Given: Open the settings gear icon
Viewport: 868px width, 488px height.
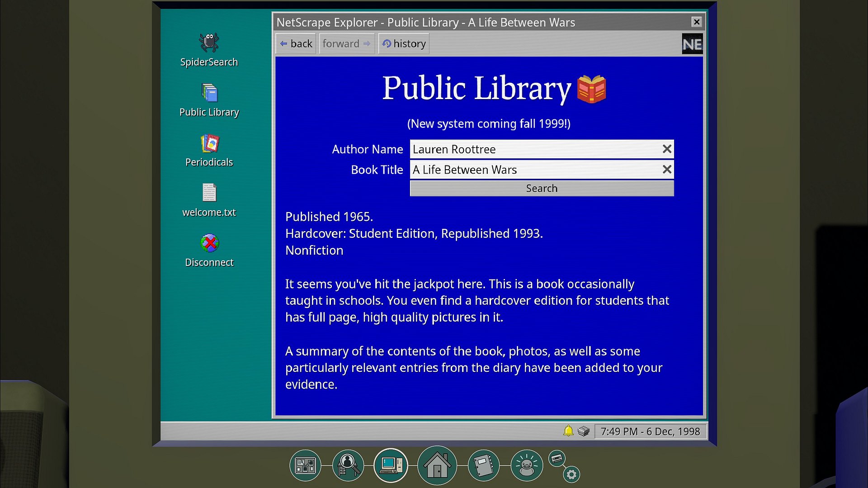Looking at the screenshot, I should pos(571,474).
